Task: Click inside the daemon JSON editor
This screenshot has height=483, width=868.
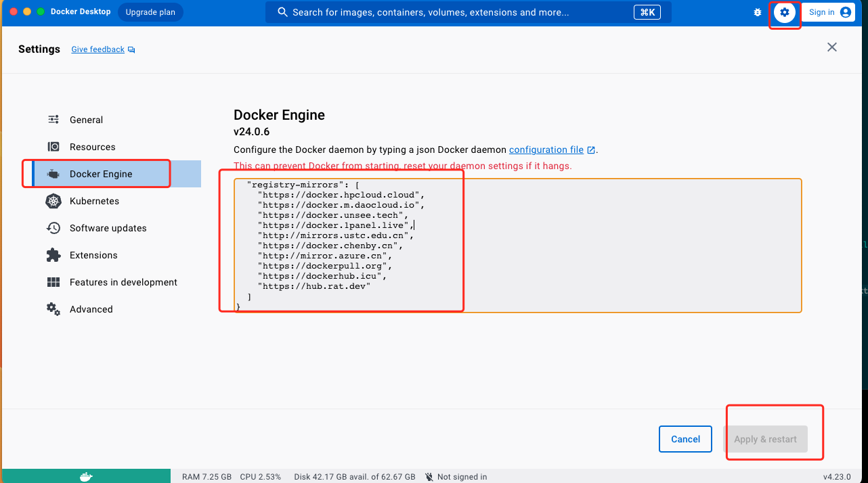Action: pyautogui.click(x=518, y=245)
